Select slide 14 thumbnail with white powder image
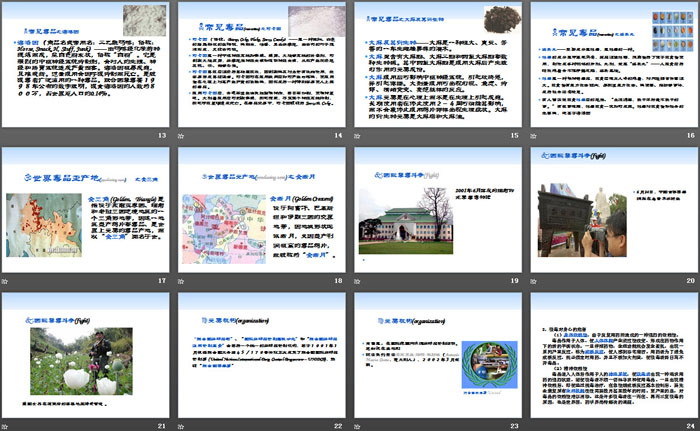Screen dimensions: 700x431 pos(262,65)
